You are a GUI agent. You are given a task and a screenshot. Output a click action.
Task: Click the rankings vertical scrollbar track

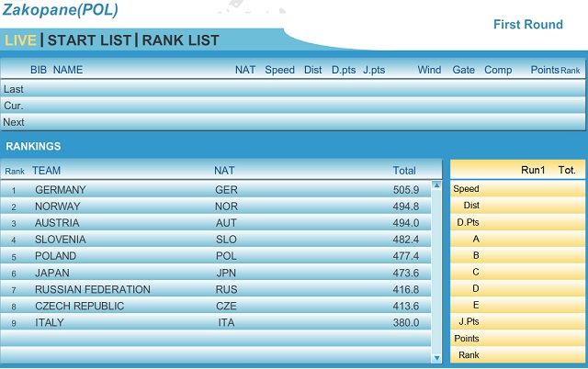(436, 272)
